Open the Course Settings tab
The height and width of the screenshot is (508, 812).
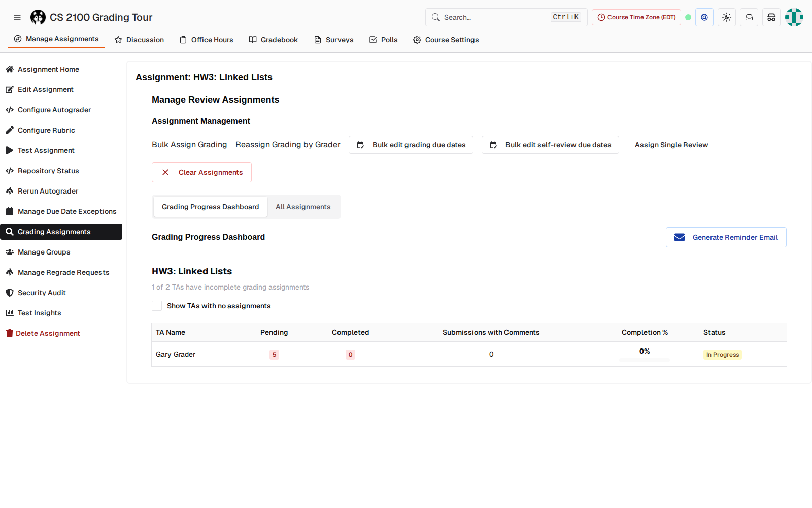point(446,40)
